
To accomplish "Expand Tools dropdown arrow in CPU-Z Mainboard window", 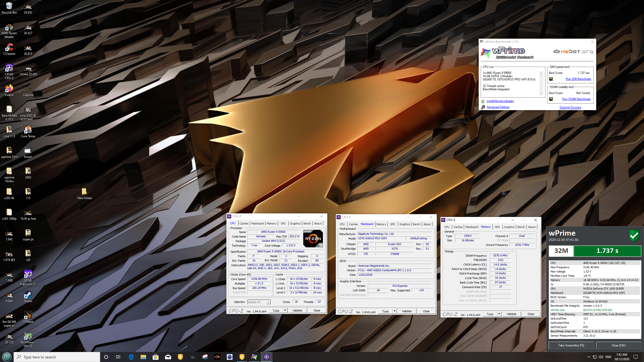I will 394,311.
